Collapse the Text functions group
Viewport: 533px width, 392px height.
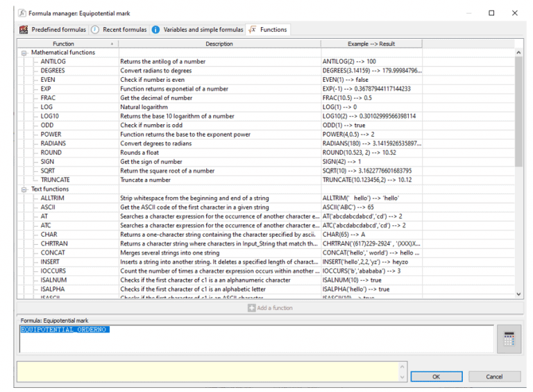[x=24, y=189]
